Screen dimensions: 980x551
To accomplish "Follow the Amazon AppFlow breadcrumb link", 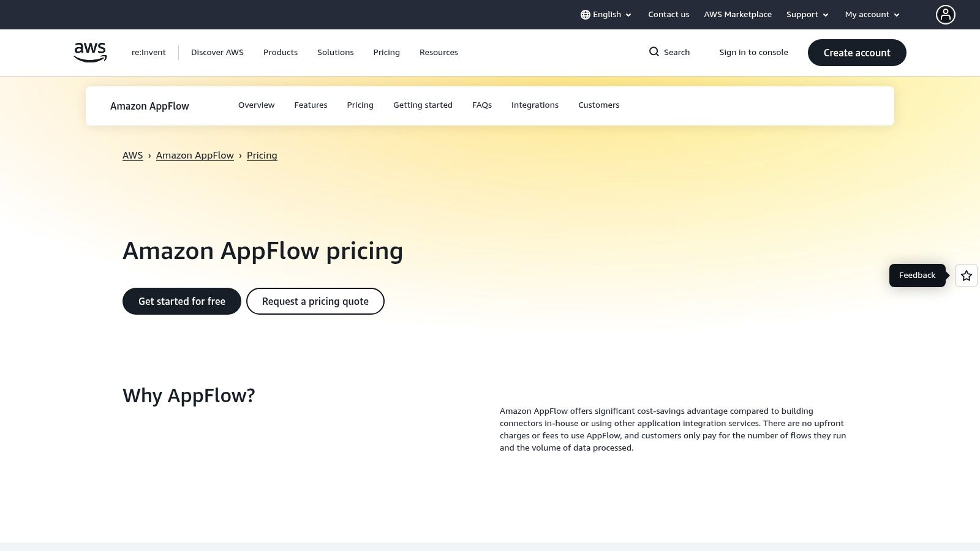I will point(195,156).
